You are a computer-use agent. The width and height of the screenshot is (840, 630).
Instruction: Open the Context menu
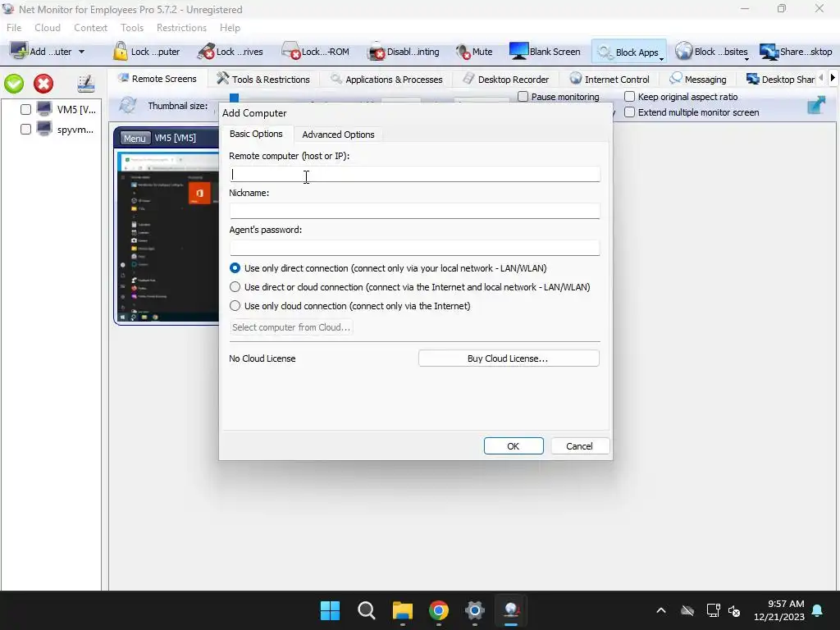pos(90,28)
